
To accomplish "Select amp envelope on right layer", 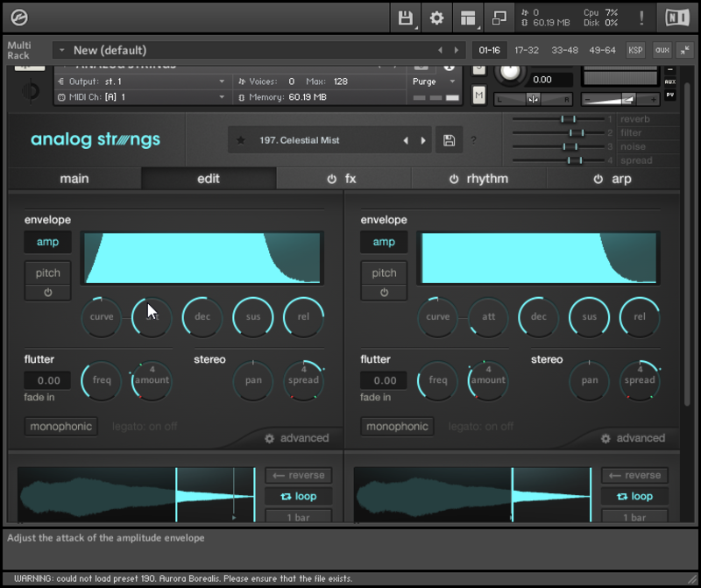I will click(x=384, y=242).
